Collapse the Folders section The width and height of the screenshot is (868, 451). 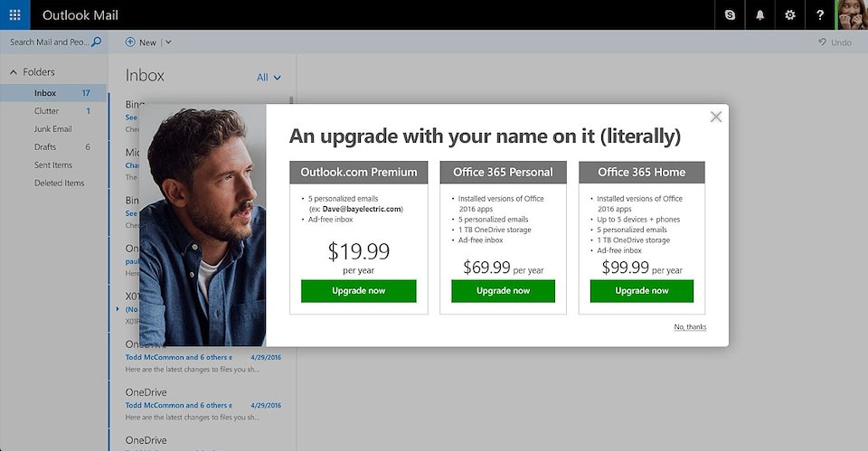(x=14, y=72)
